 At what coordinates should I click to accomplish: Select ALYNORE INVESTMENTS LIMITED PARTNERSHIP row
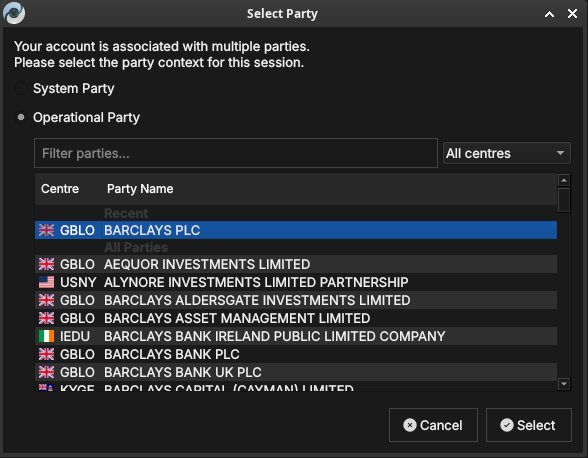tap(296, 282)
